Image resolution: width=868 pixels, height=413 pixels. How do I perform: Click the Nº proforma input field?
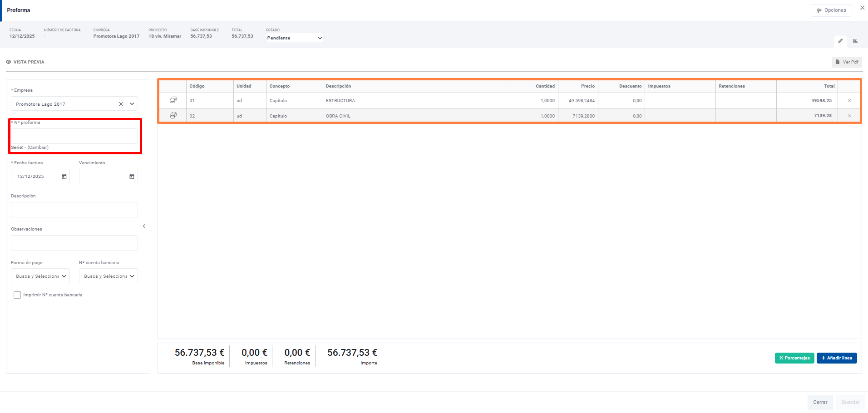pyautogui.click(x=74, y=136)
